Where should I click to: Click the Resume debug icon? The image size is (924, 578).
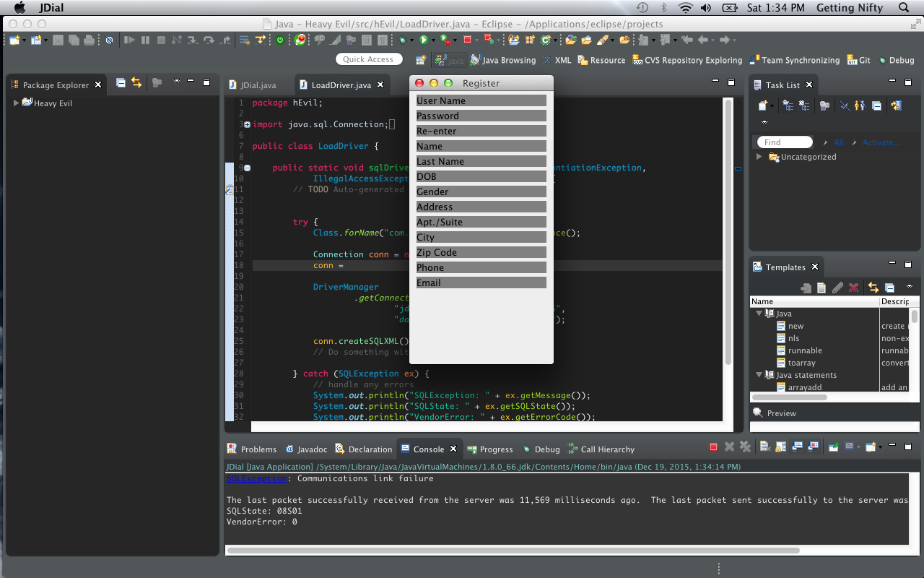tap(129, 40)
